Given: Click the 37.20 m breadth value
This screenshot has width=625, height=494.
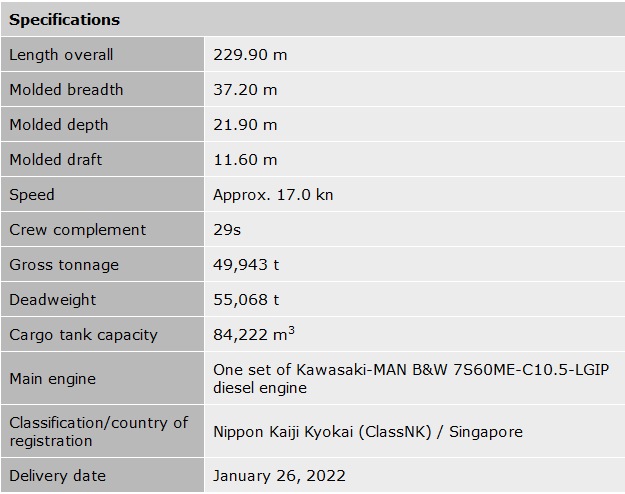Looking at the screenshot, I should pos(245,90).
